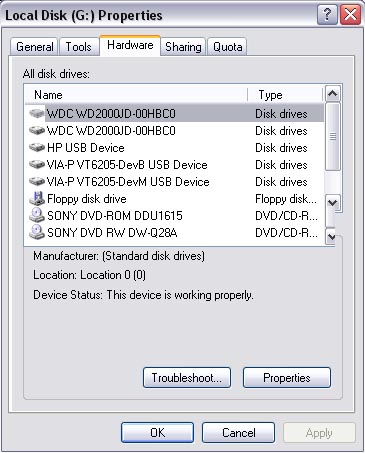Image resolution: width=365 pixels, height=453 pixels.
Task: Choose the VIA-P VT6205-DevB USB Device icon
Action: [x=37, y=164]
